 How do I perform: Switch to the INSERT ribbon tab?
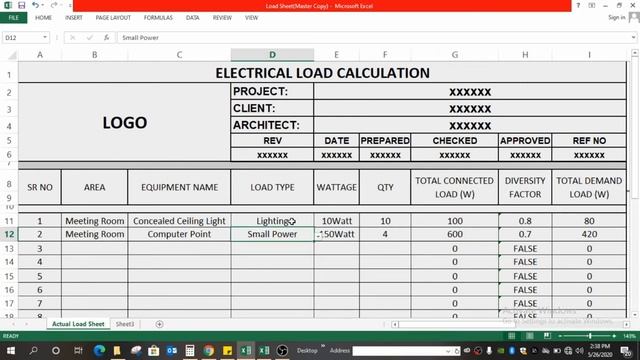point(73,18)
